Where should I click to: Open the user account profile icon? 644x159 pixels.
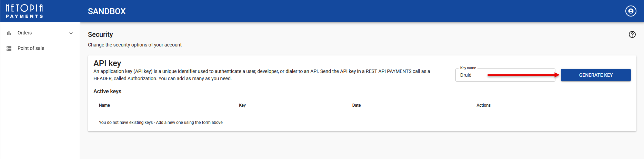coord(631,11)
